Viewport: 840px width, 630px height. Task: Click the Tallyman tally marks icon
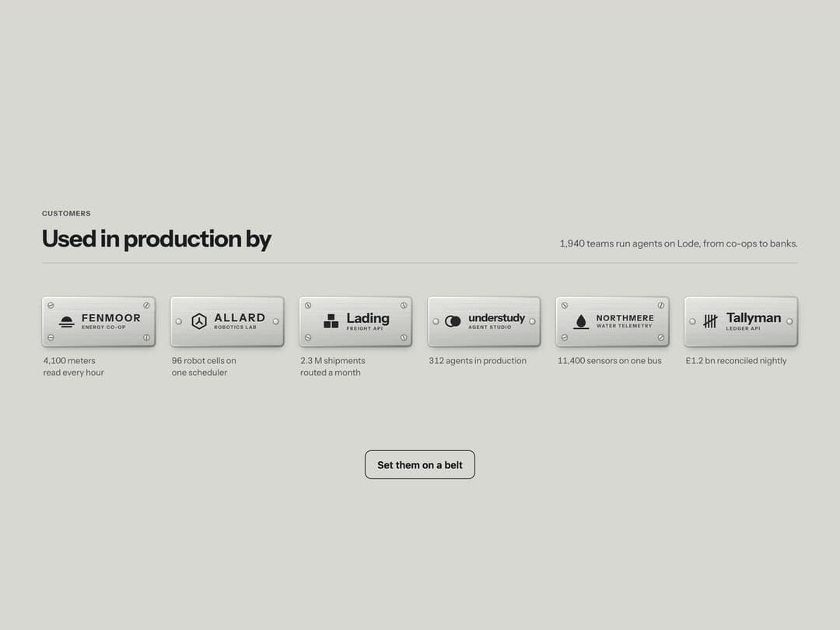[x=710, y=321]
